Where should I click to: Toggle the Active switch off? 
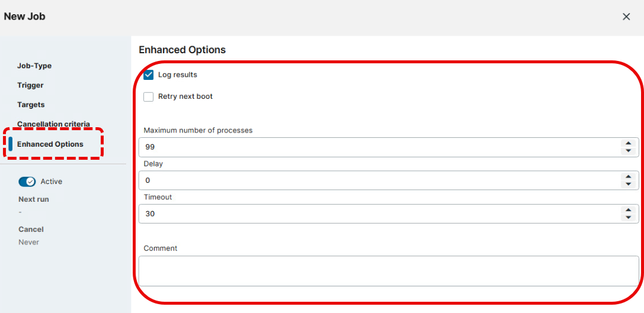[x=27, y=182]
